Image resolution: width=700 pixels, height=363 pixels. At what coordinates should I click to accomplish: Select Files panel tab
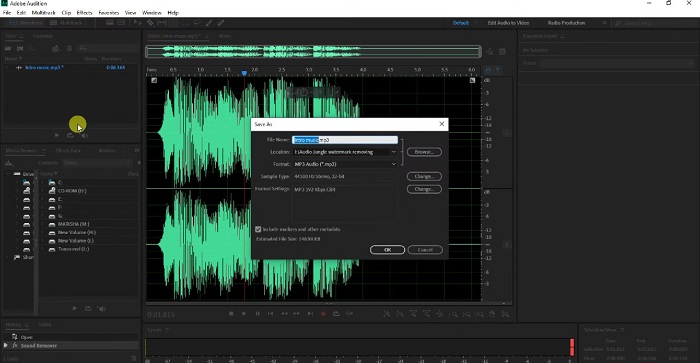point(11,36)
